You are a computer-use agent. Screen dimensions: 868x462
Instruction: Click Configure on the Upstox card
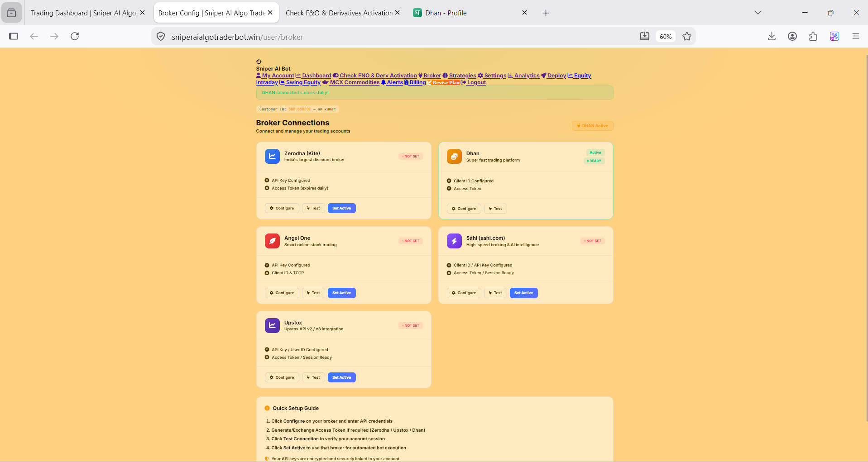coord(282,377)
